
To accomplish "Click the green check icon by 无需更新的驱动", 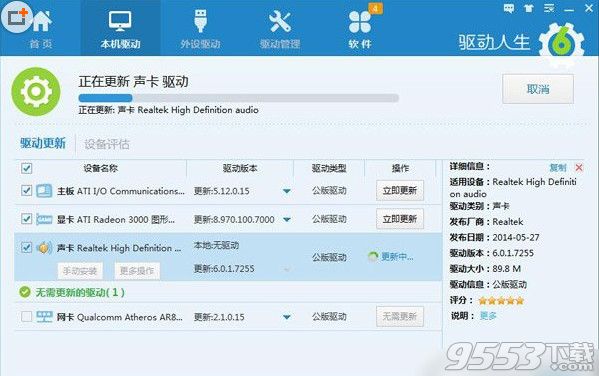I will pos(25,292).
